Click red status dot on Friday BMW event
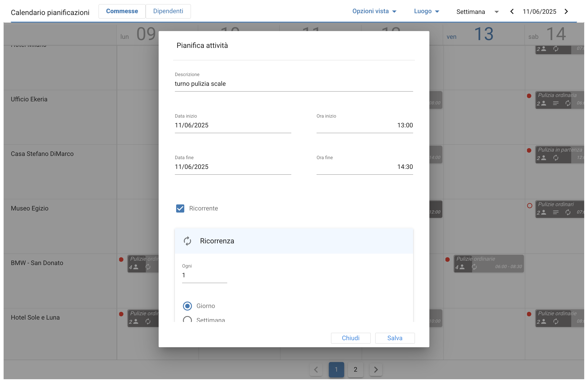The width and height of the screenshot is (588, 383). click(447, 259)
